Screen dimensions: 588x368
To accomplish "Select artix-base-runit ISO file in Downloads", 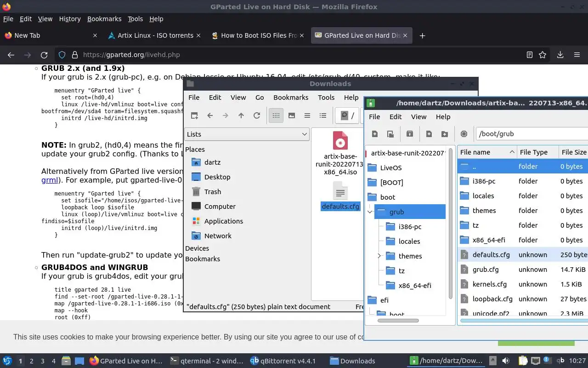I will click(340, 154).
